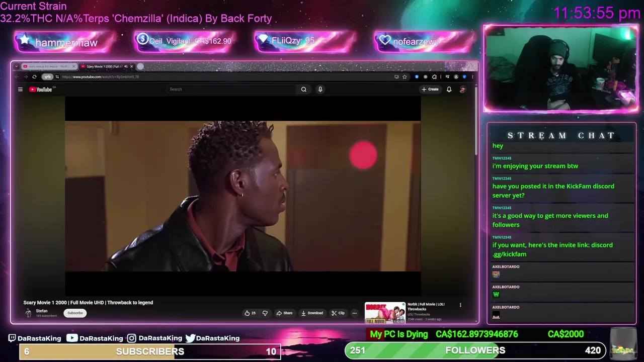Image resolution: width=644 pixels, height=362 pixels.
Task: Click the discord invite link chat message
Action: tap(552, 249)
